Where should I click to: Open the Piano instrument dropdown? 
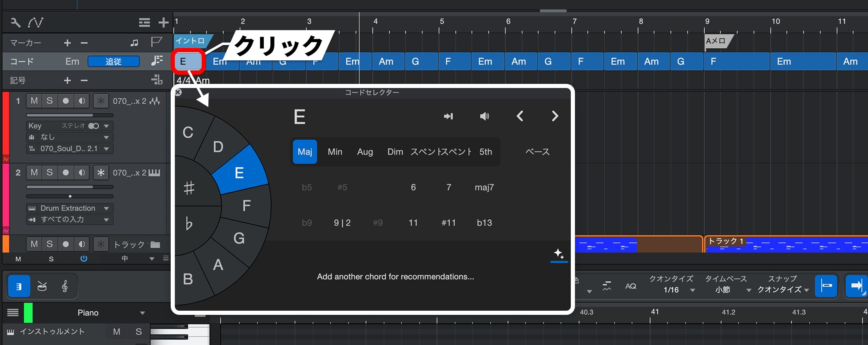click(x=142, y=313)
